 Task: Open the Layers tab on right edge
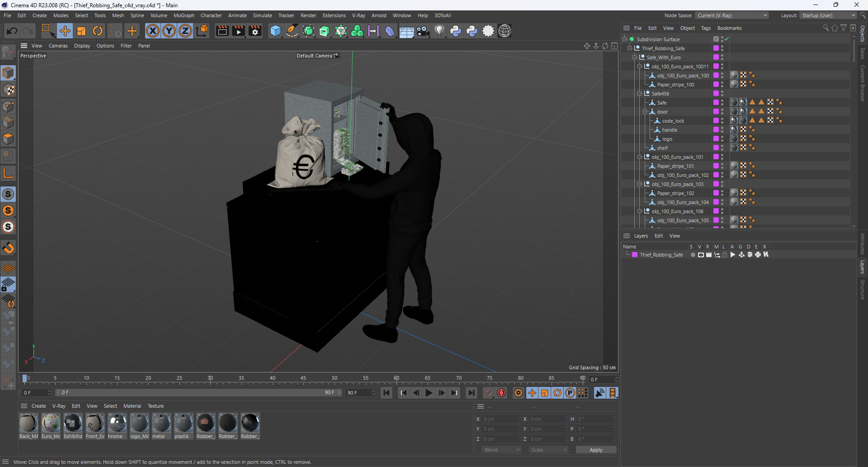tap(863, 267)
